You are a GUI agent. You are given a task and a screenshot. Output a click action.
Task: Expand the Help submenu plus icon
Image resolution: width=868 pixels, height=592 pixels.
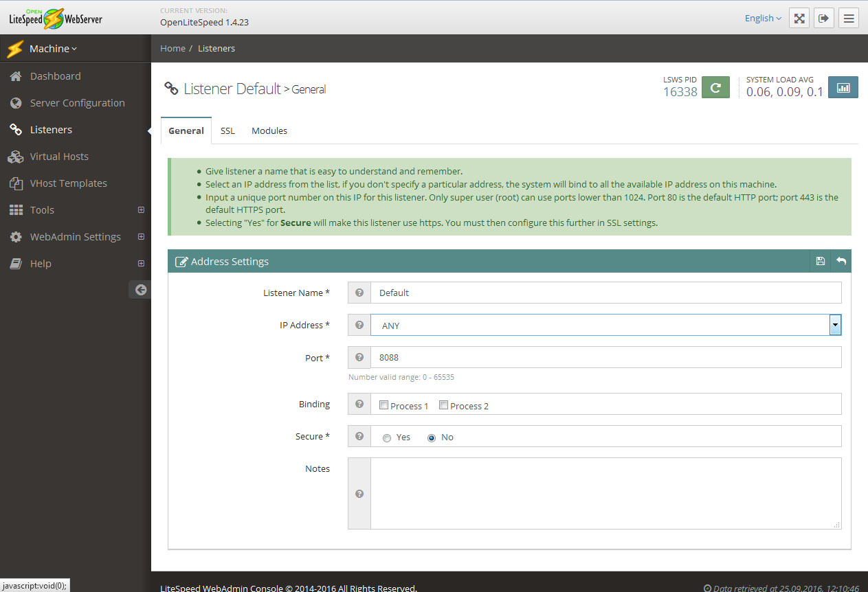click(141, 264)
